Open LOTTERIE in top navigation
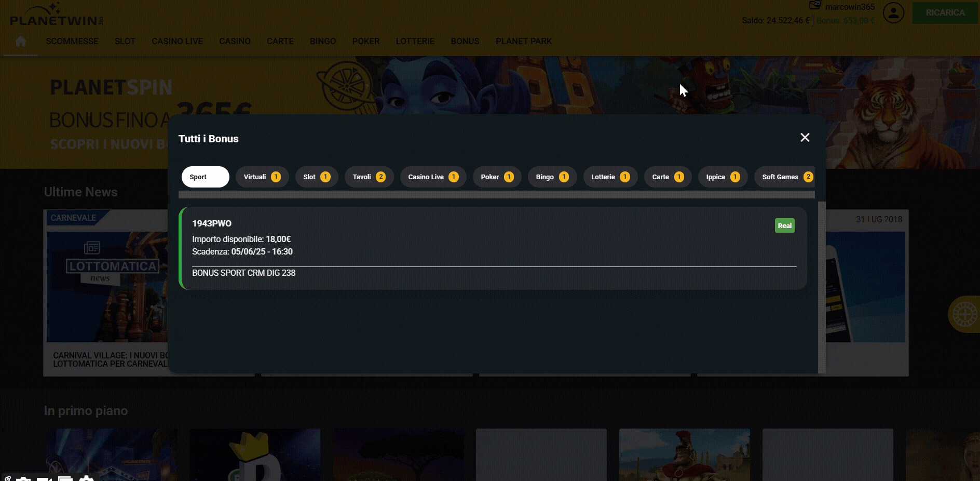The width and height of the screenshot is (980, 481). point(415,41)
